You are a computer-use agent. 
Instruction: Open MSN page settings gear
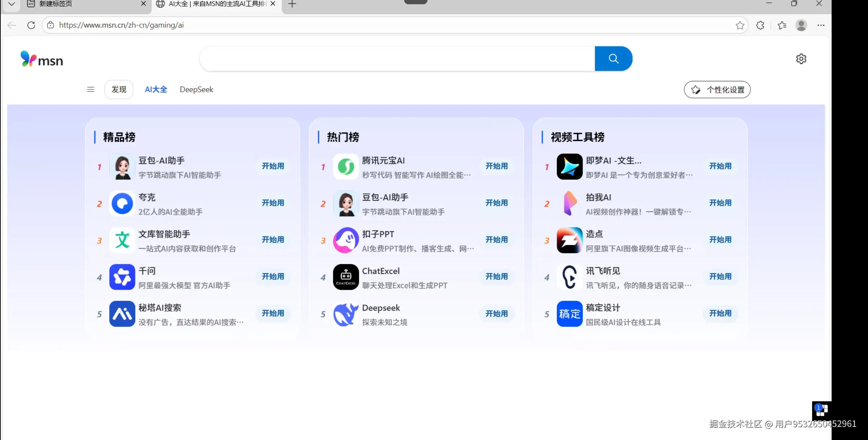[x=801, y=59]
